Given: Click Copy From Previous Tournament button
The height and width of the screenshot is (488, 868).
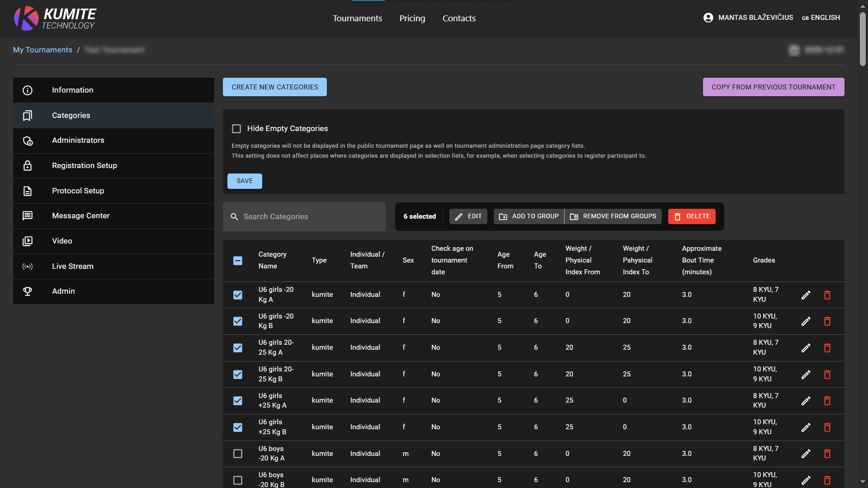Looking at the screenshot, I should [773, 87].
